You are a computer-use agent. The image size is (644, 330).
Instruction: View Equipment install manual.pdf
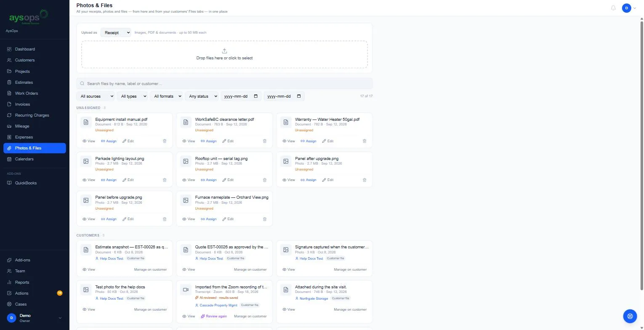[89, 141]
